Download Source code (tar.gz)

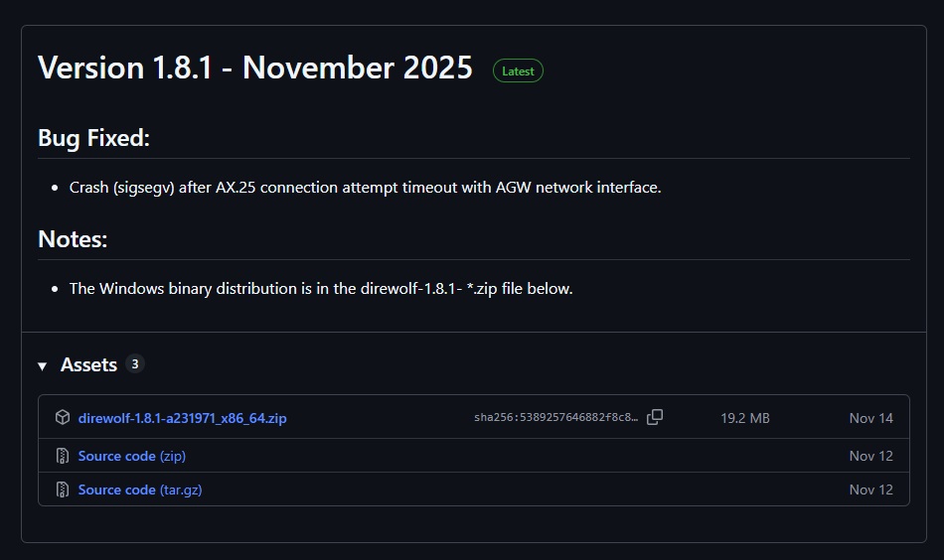click(140, 490)
